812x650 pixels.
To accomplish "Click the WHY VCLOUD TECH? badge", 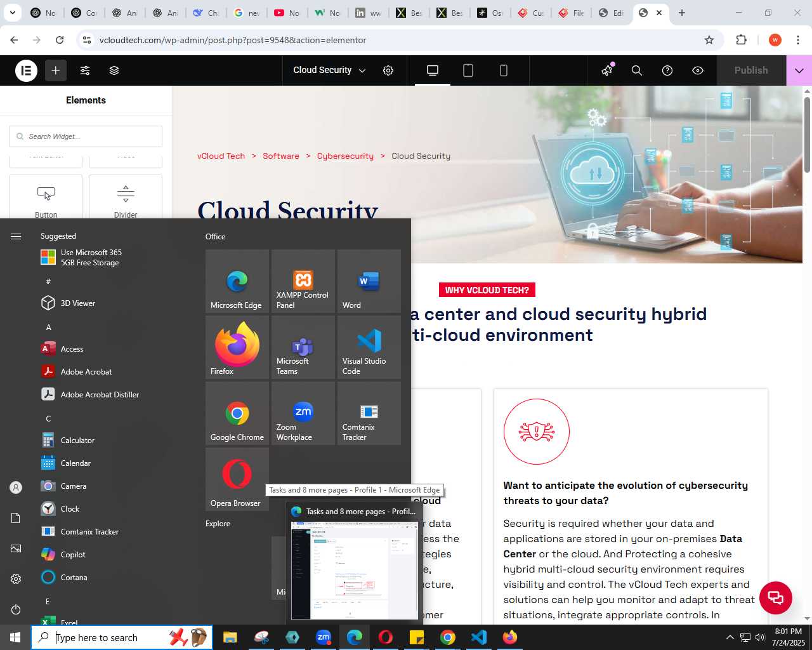I will (487, 290).
